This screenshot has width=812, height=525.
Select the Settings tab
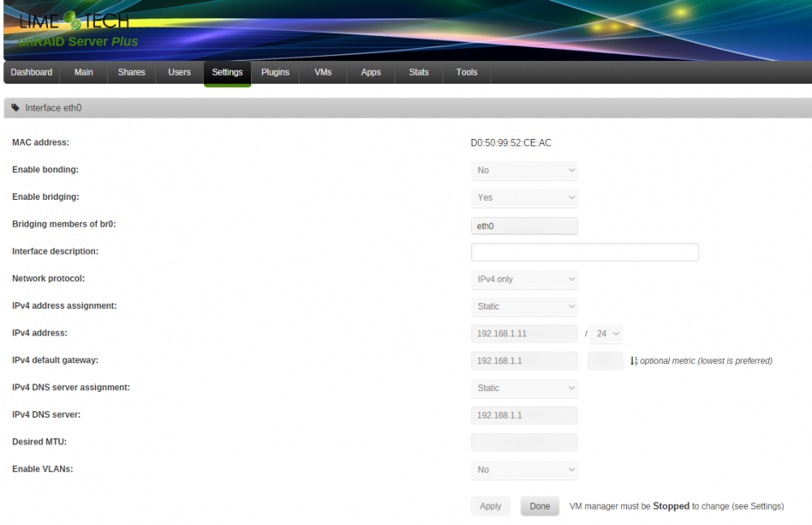pyautogui.click(x=227, y=73)
